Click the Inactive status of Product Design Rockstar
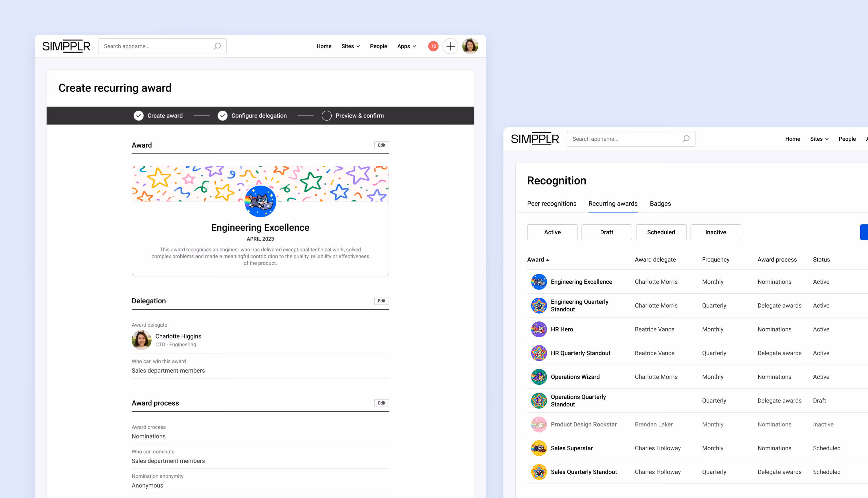 tap(823, 424)
